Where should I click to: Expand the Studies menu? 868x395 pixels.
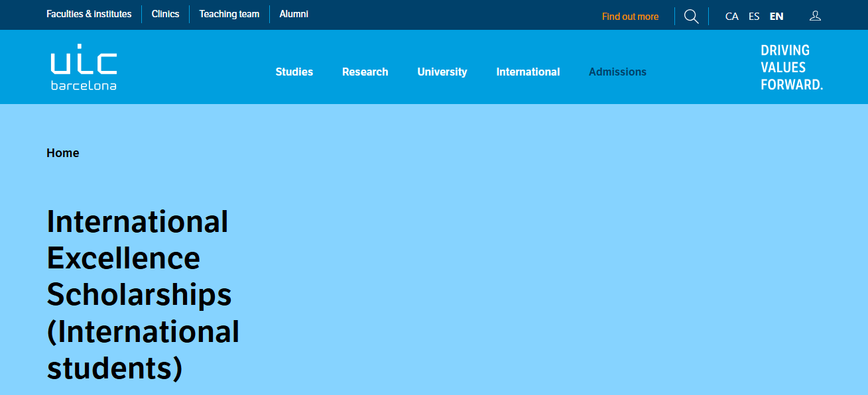[x=294, y=72]
